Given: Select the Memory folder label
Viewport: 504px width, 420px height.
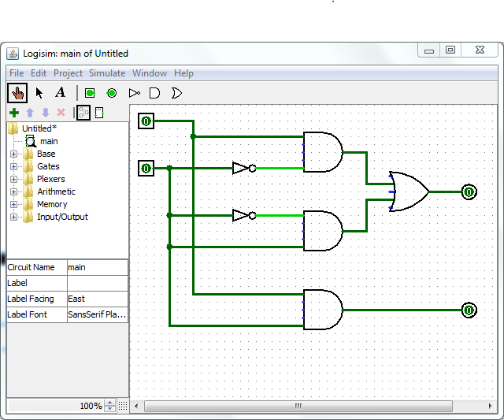Looking at the screenshot, I should (x=52, y=204).
